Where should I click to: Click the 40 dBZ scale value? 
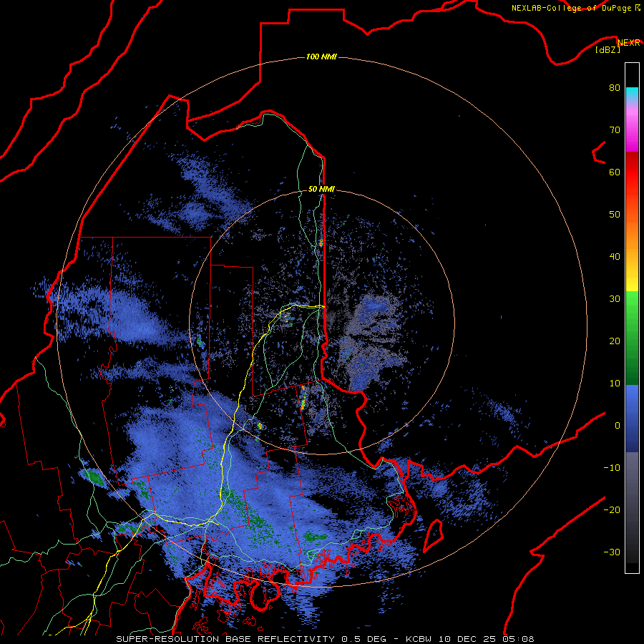point(615,257)
